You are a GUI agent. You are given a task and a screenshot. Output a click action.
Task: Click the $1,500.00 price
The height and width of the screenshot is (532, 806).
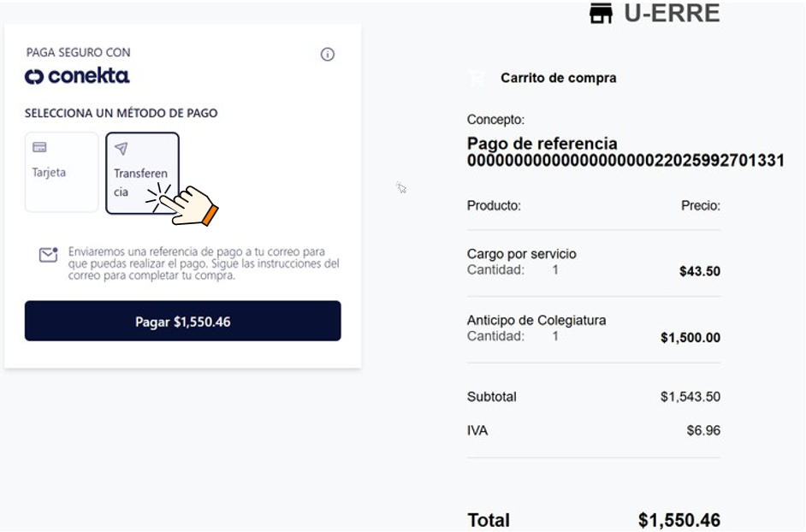[x=690, y=338]
